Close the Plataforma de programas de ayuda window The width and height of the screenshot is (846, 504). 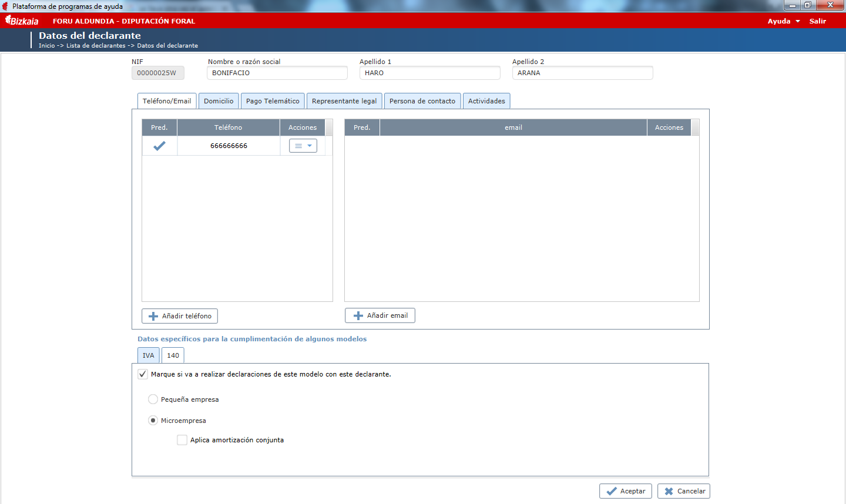[830, 5]
